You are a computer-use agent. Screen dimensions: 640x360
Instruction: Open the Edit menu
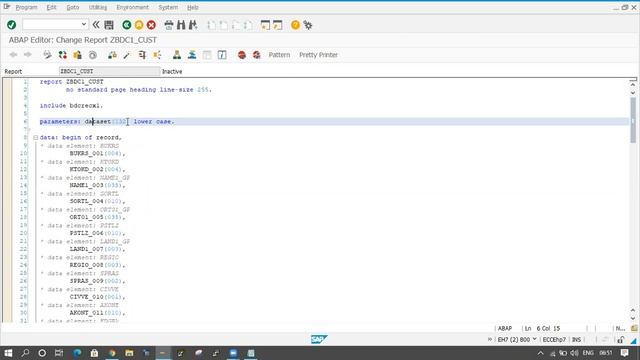pos(51,7)
